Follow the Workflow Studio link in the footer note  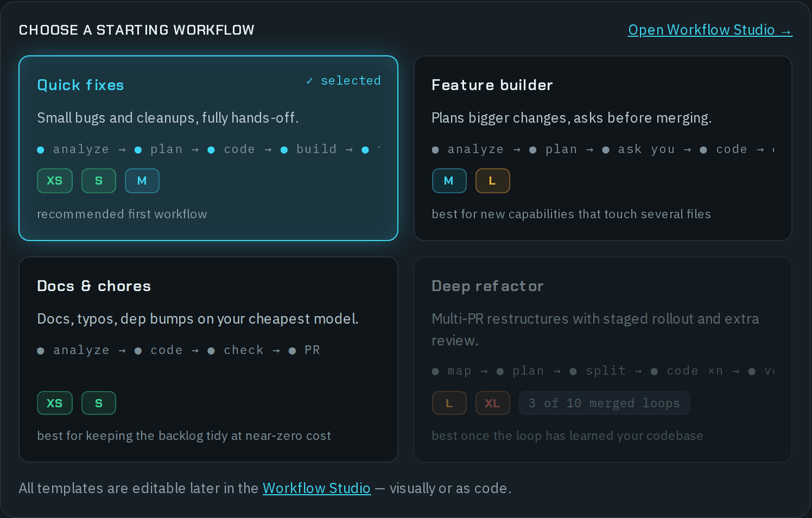(x=317, y=488)
